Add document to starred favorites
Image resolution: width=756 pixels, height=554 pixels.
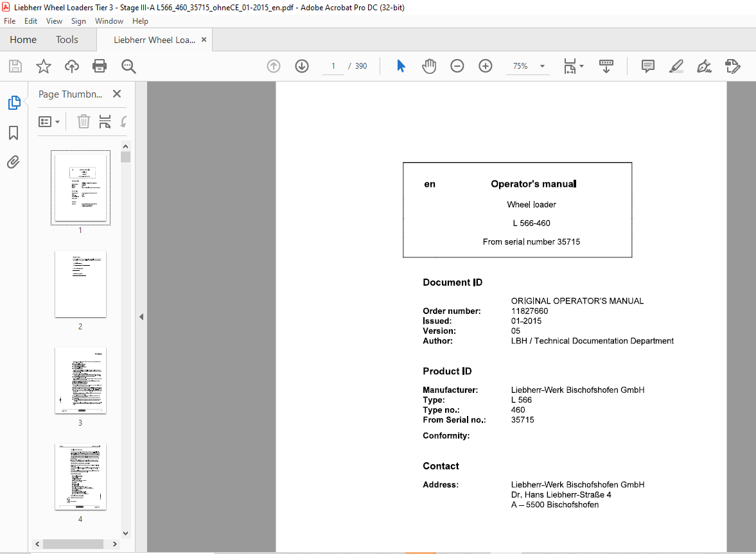click(44, 66)
